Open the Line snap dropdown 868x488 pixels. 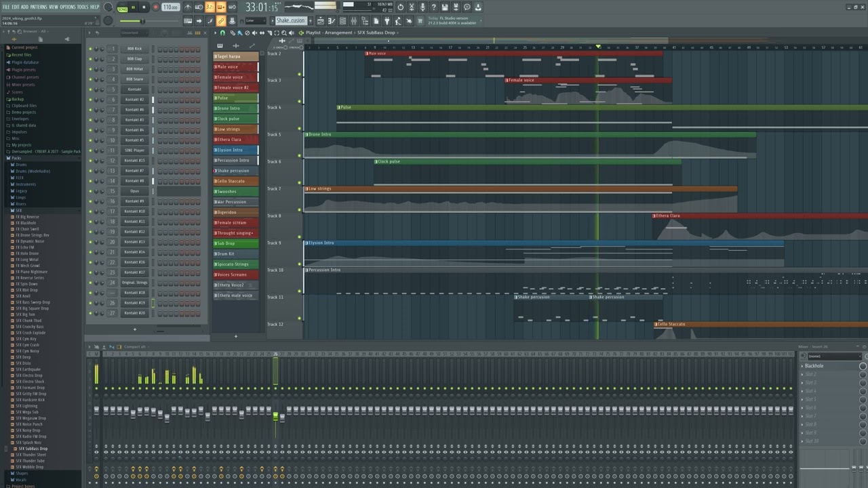255,20
